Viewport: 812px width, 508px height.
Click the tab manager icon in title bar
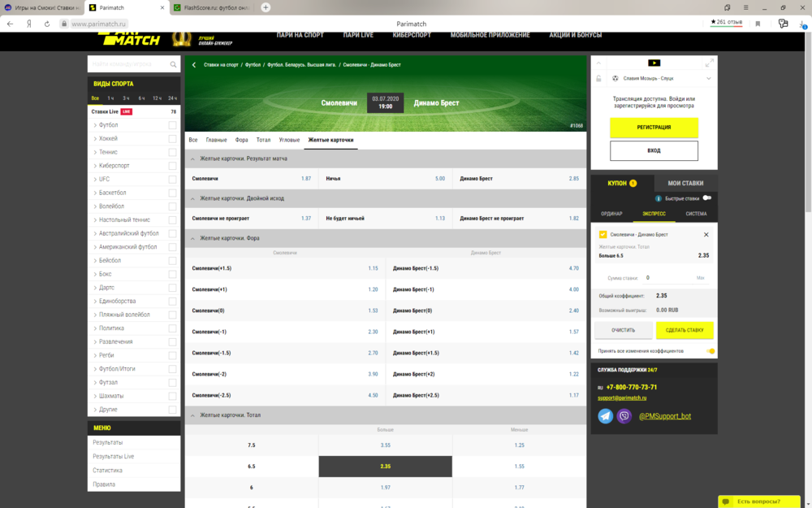pos(727,8)
